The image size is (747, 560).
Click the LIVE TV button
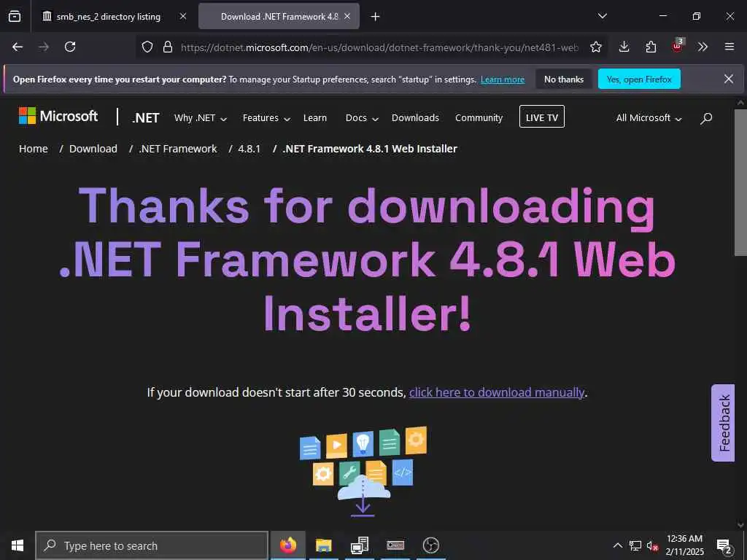542,117
